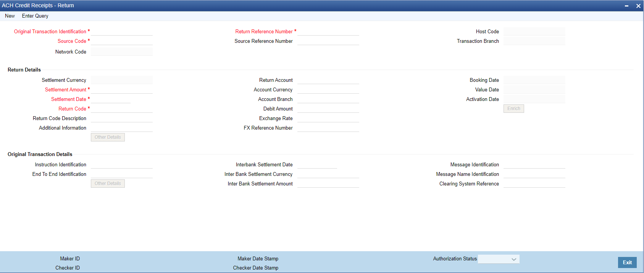The height and width of the screenshot is (273, 644).
Task: Click the Activation Date field
Action: tap(534, 99)
